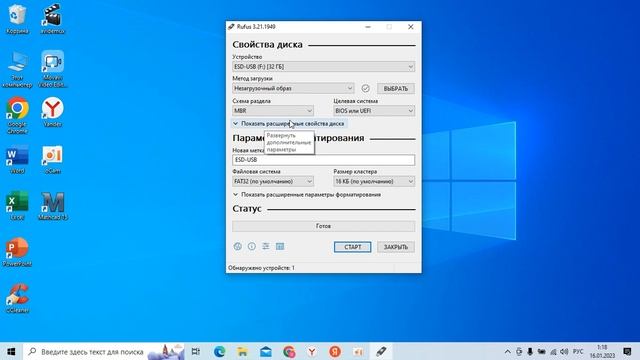Open the CCleaner desktop shortcut

tap(17, 299)
